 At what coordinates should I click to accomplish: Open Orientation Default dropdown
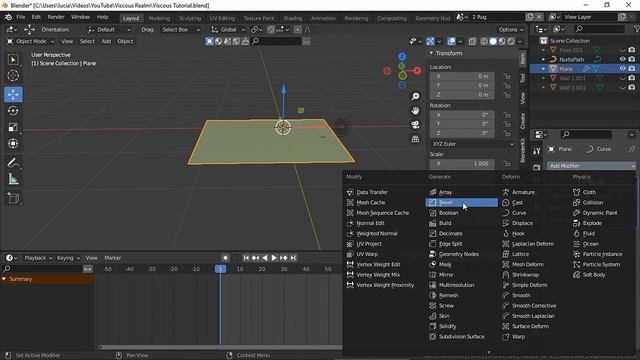109,29
